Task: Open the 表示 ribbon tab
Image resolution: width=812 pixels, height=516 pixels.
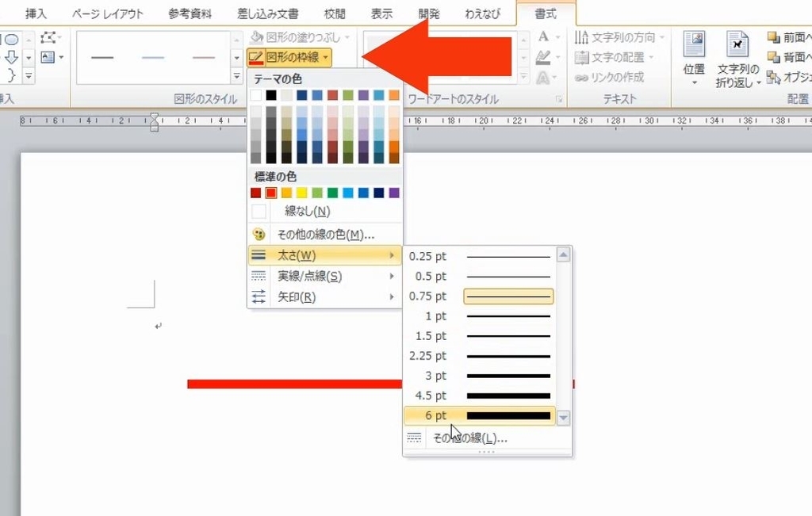Action: click(x=381, y=13)
